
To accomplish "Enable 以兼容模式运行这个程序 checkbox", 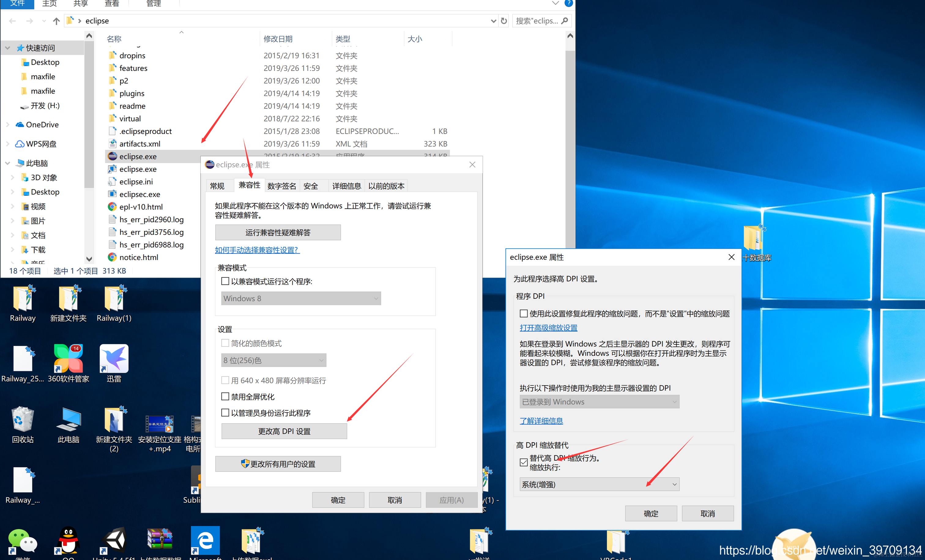I will [x=225, y=281].
